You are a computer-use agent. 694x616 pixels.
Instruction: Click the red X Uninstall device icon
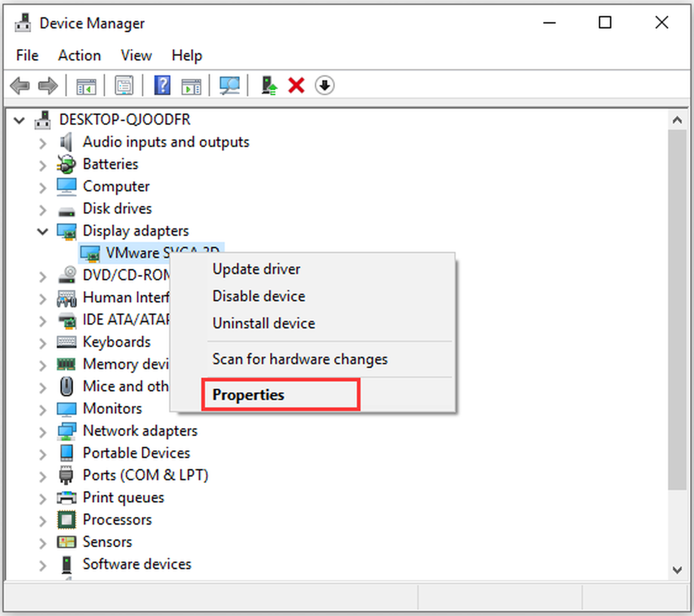point(296,86)
